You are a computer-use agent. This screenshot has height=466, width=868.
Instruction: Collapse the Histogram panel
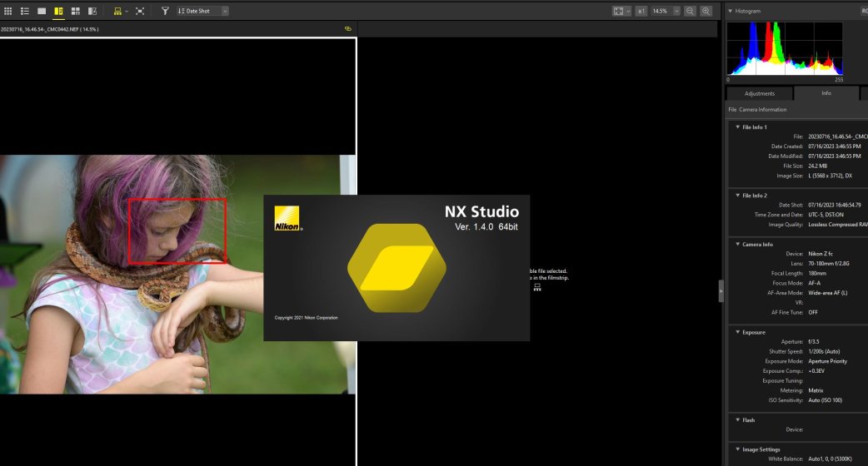point(731,11)
